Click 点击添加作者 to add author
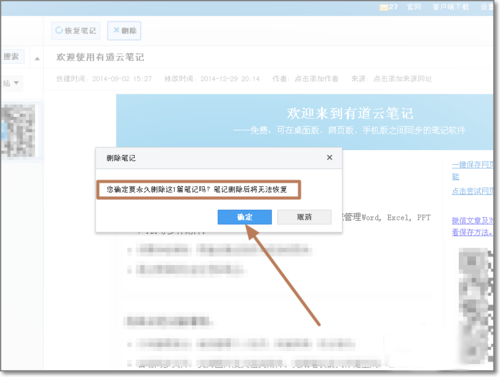 click(316, 79)
